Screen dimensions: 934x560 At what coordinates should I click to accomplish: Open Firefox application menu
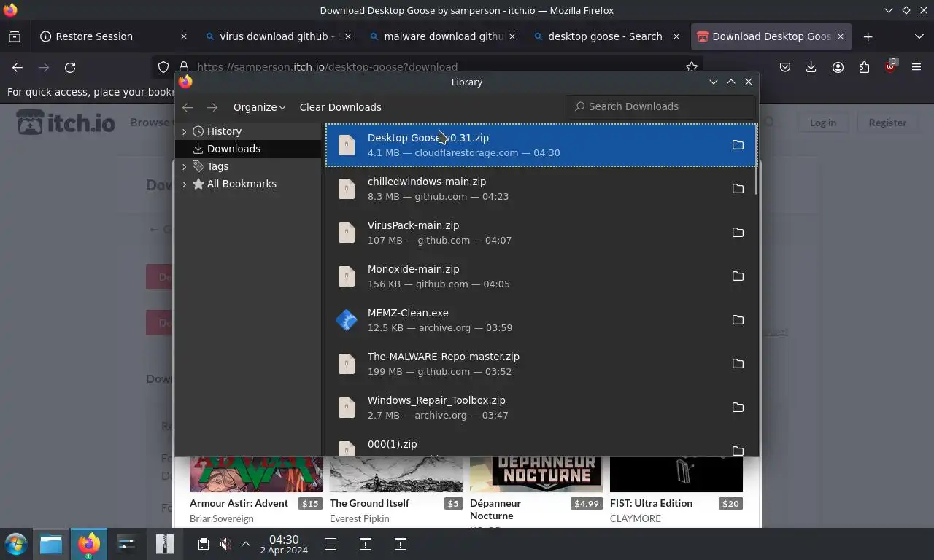(916, 67)
